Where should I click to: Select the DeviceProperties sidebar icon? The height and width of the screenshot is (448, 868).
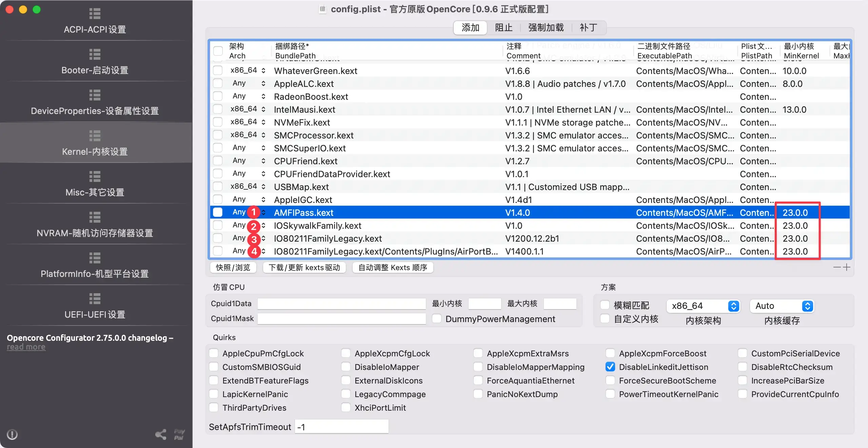pos(95,95)
